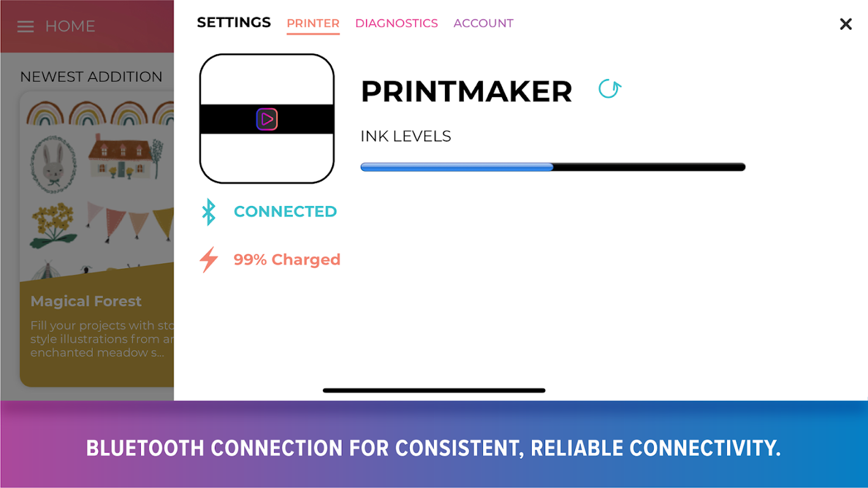The image size is (868, 488).
Task: Click the play logo on printer image
Action: coord(267,119)
